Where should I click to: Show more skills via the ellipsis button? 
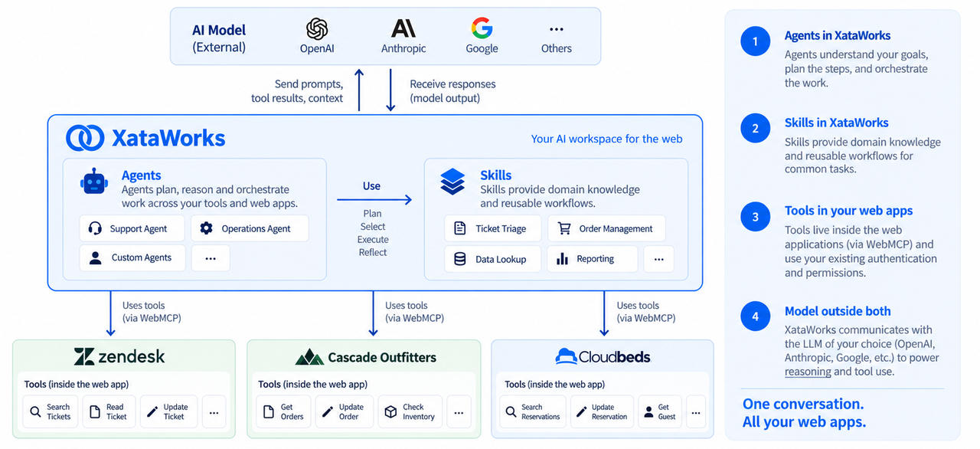click(x=658, y=259)
